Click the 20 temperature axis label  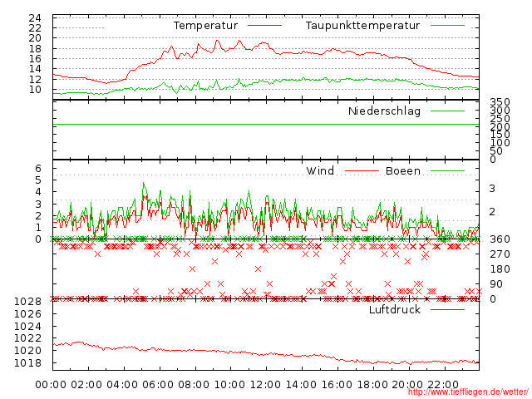coord(35,38)
